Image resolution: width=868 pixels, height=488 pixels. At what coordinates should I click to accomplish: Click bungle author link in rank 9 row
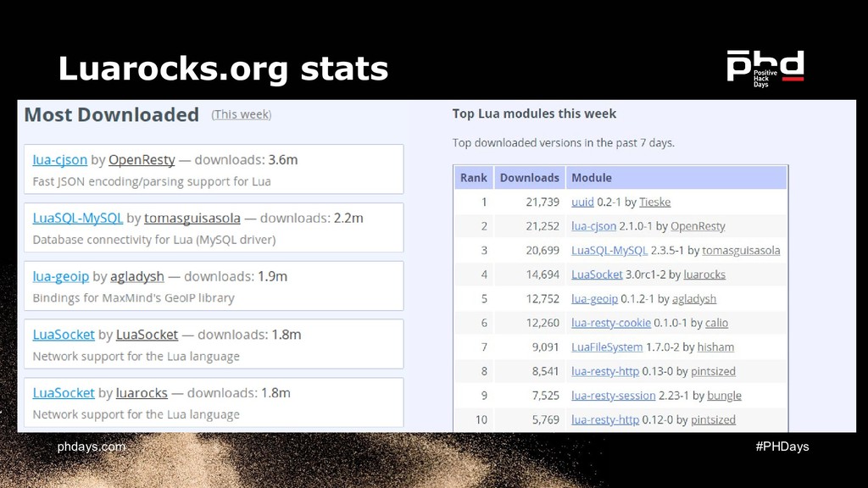(x=724, y=396)
